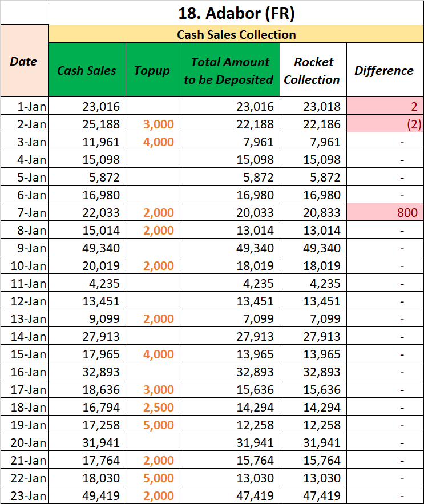The height and width of the screenshot is (504, 424).
Task: Select the 'Date' column header cell
Action: tap(24, 62)
